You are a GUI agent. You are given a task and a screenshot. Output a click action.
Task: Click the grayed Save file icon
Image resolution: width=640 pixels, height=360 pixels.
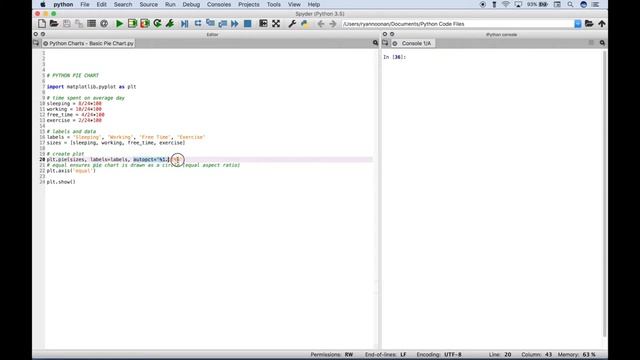(x=67, y=24)
